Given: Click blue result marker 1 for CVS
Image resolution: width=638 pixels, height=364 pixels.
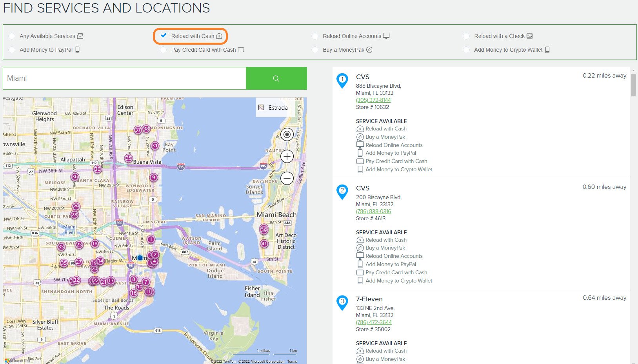Looking at the screenshot, I should coord(342,80).
